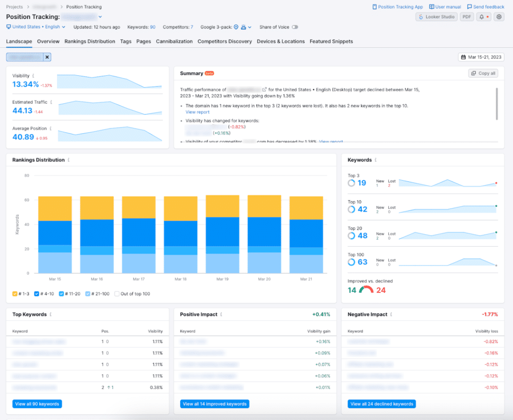Screen dimensions: 513x420
Task: Switch to Competitors Discovery tab
Action: [225, 42]
